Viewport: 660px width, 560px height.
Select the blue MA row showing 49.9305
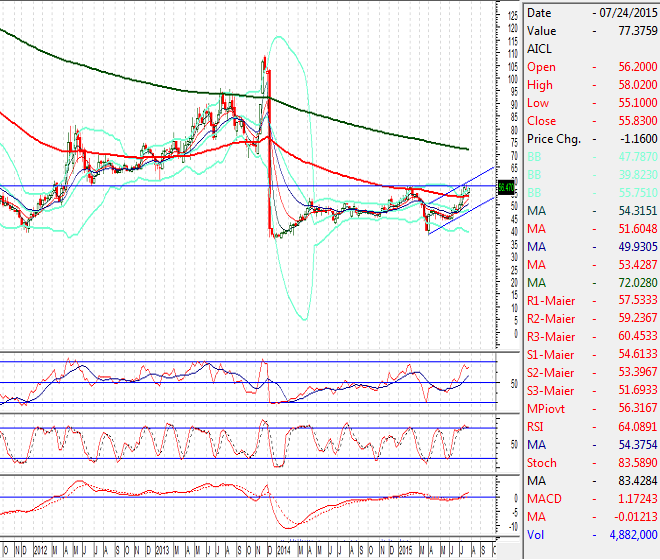click(590, 246)
